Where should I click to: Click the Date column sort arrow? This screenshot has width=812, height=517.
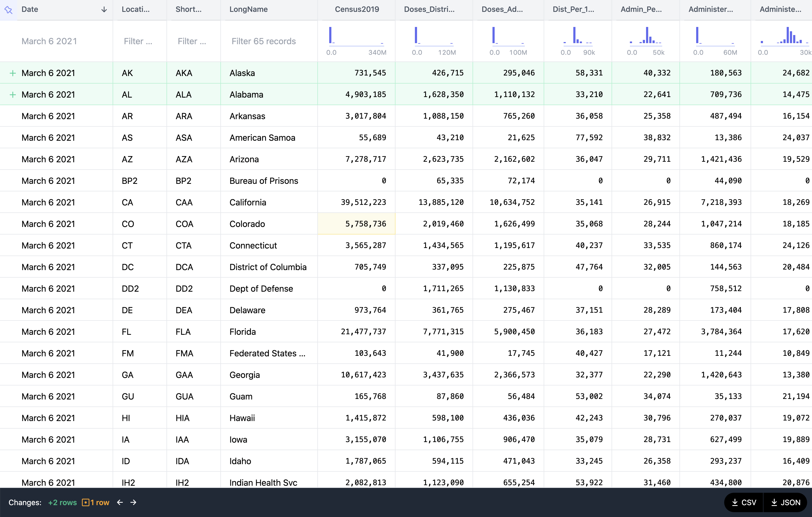[x=104, y=9]
